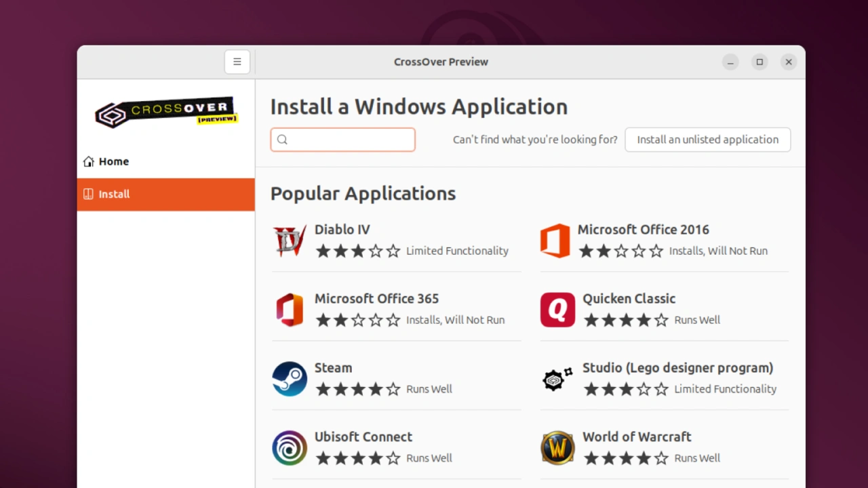Click Steam's star rating
The width and height of the screenshot is (868, 488).
tap(357, 389)
